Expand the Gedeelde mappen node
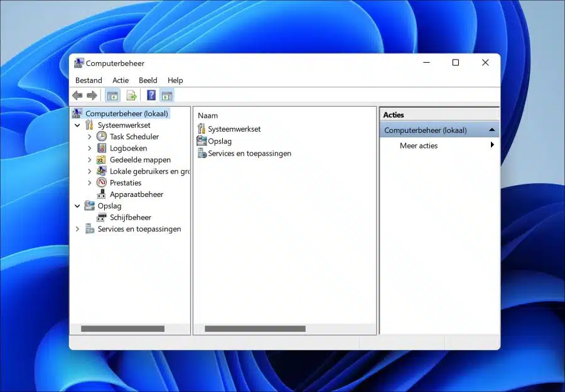565x392 pixels. [89, 160]
